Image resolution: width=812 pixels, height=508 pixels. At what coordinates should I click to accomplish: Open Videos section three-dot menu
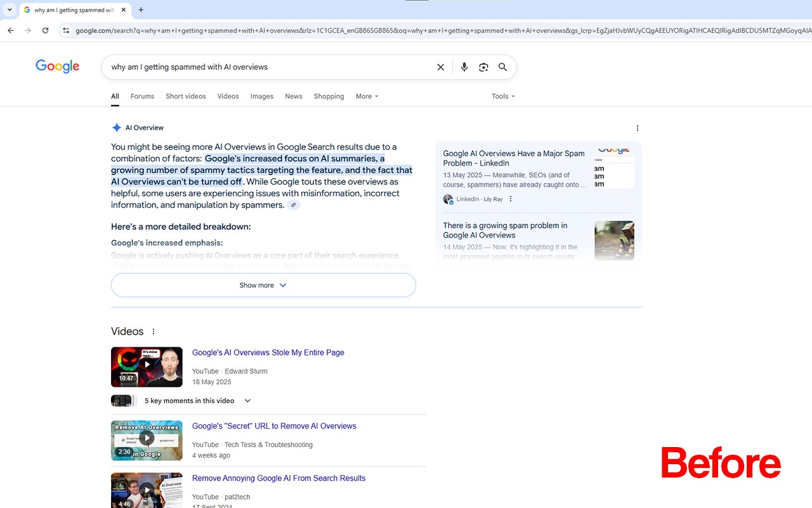(154, 331)
